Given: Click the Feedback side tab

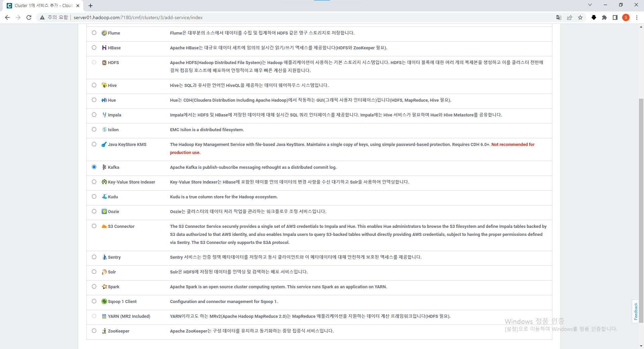Looking at the screenshot, I should pyautogui.click(x=636, y=311).
